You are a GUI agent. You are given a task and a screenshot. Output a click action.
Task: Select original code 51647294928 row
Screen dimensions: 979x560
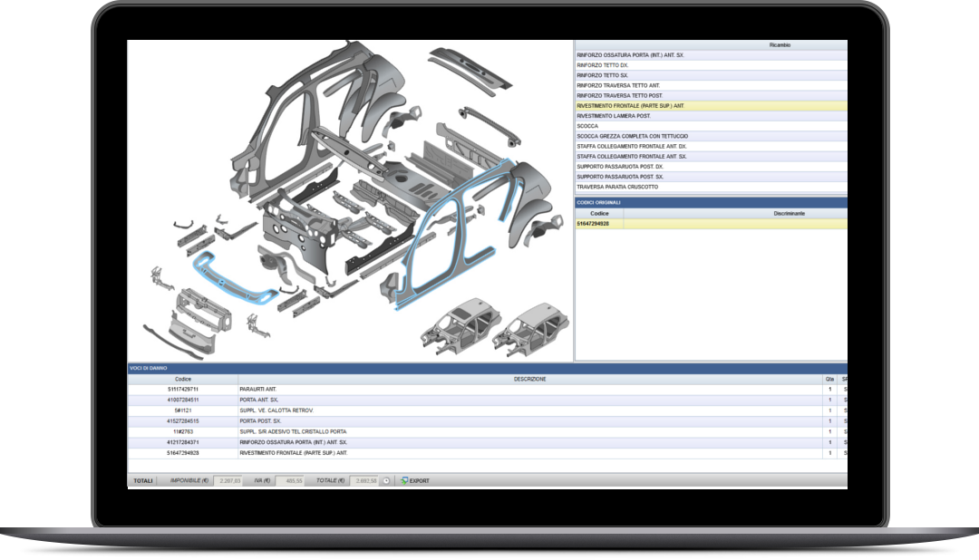599,224
